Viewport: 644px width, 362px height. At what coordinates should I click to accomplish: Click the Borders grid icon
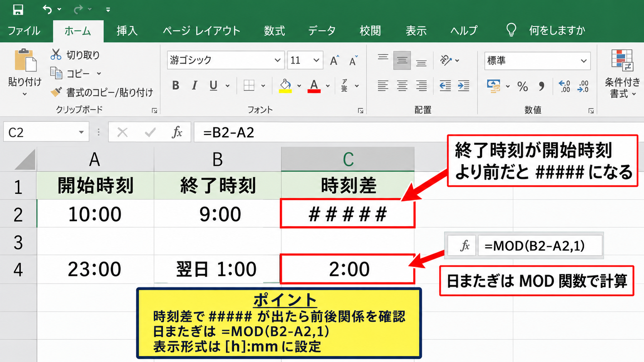(x=249, y=85)
